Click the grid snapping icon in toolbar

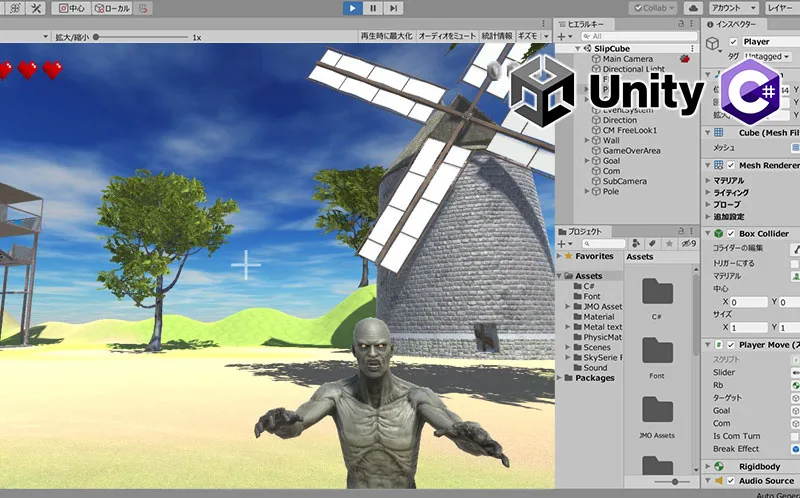point(144,8)
